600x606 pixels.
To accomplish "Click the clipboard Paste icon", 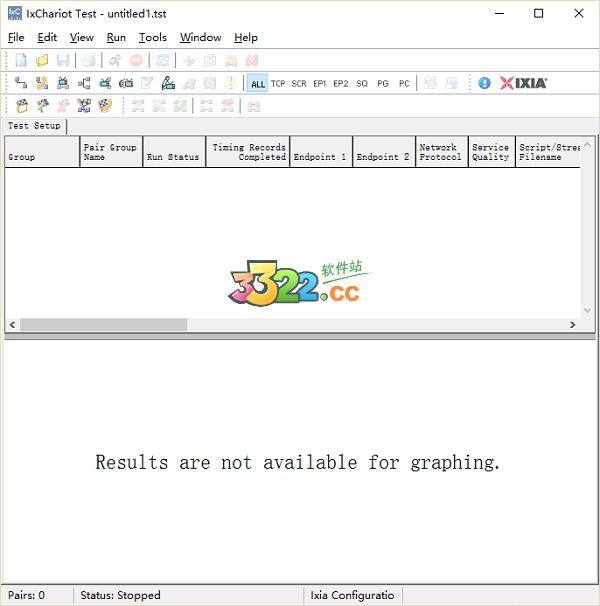I will pyautogui.click(x=231, y=60).
